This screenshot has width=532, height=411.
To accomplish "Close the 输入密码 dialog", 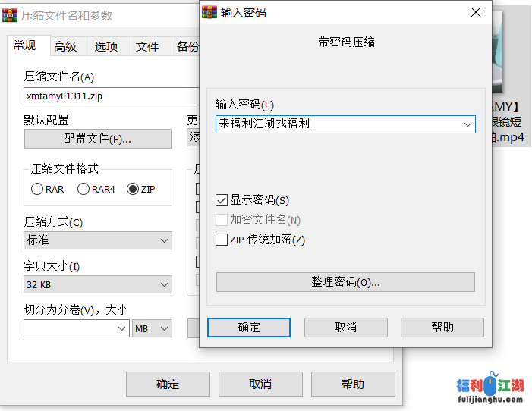I will tap(476, 12).
